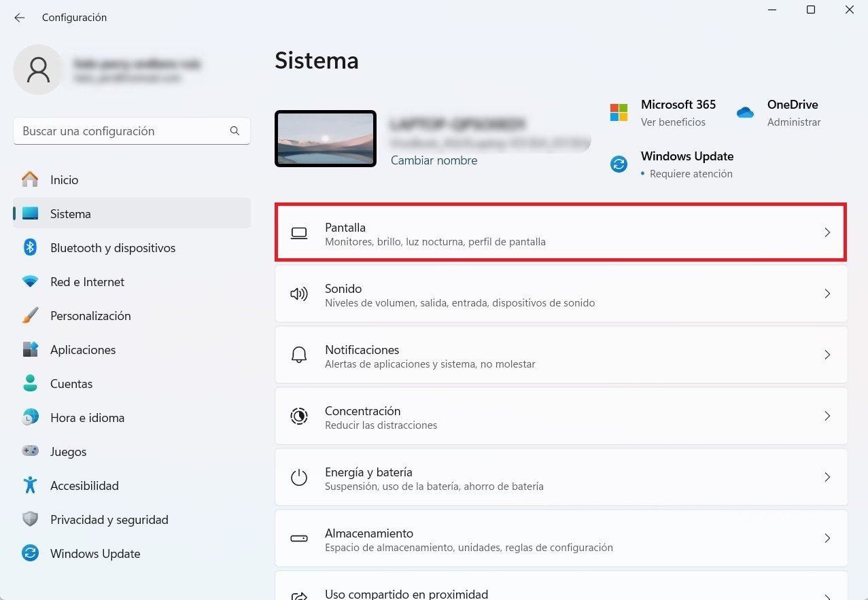Open Notificaciones via its right chevron

827,355
